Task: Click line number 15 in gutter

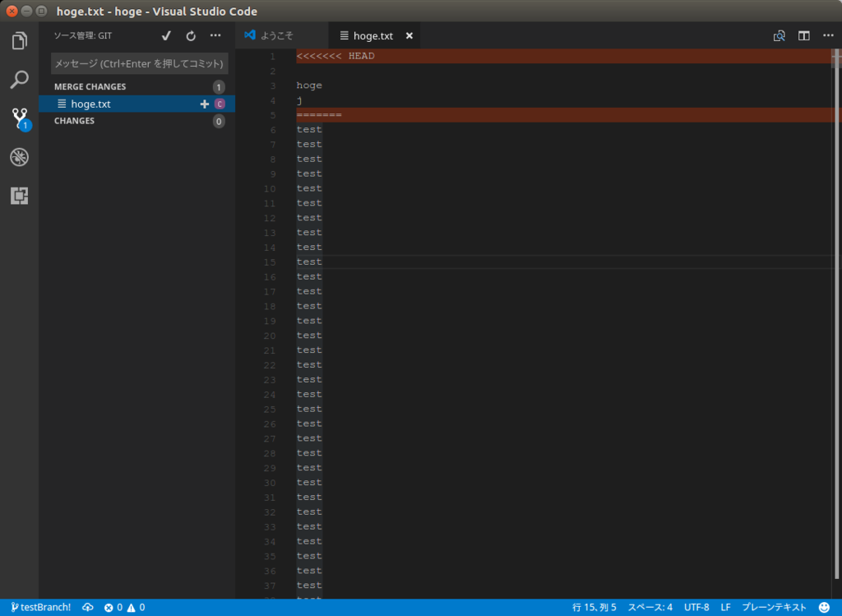Action: pos(270,262)
